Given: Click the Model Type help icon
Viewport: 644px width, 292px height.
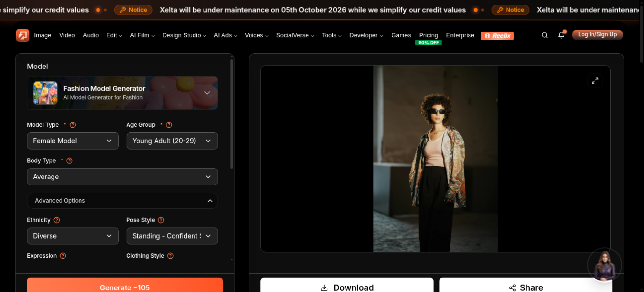Looking at the screenshot, I should pyautogui.click(x=73, y=125).
